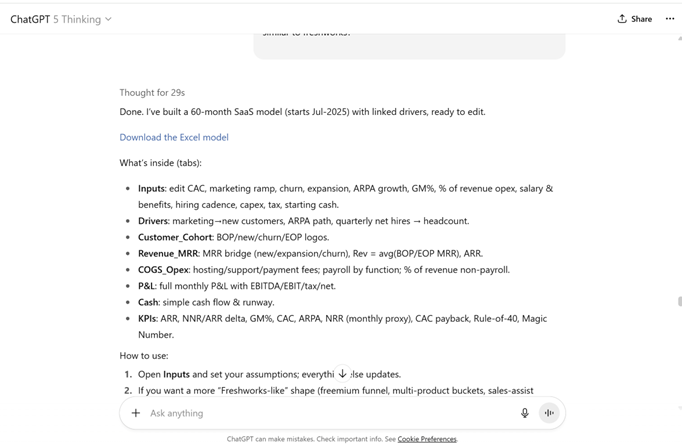Click the bold 'Customer_Cohort' tab name
Image resolution: width=682 pixels, height=444 pixels.
175,237
